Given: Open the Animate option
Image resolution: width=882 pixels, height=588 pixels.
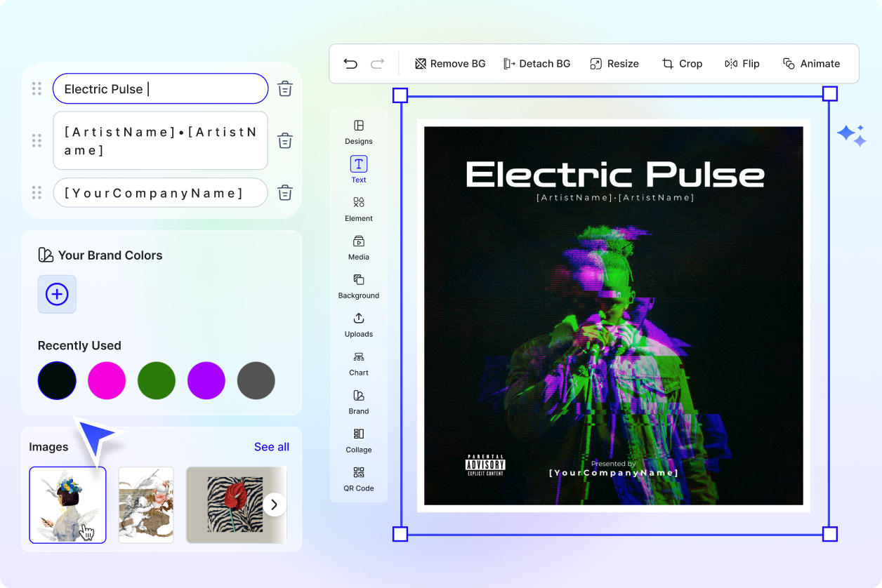Looking at the screenshot, I should coord(811,64).
